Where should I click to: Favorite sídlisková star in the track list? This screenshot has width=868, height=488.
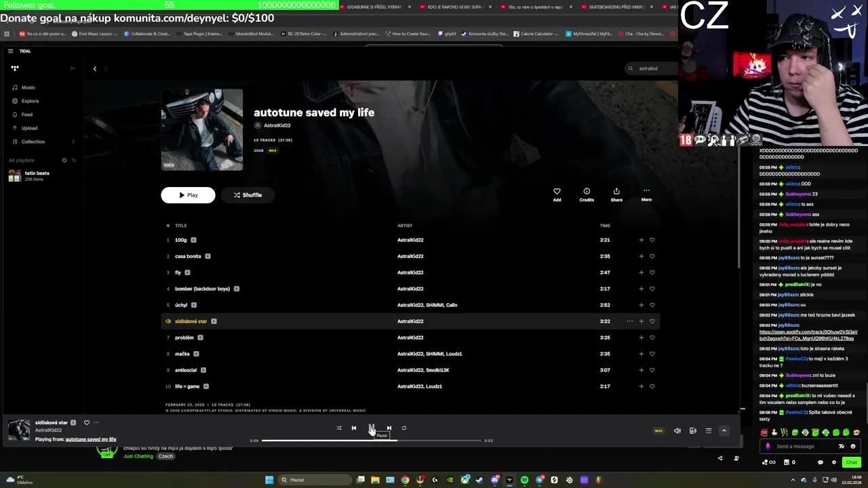[652, 321]
